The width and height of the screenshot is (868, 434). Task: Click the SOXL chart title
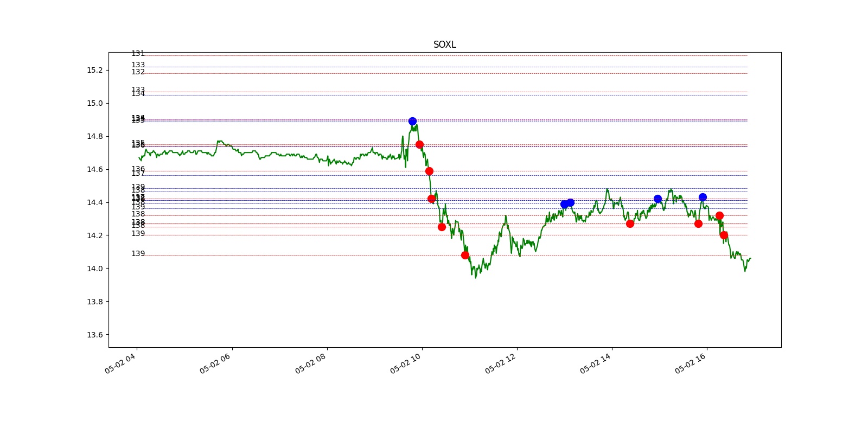[x=444, y=44]
